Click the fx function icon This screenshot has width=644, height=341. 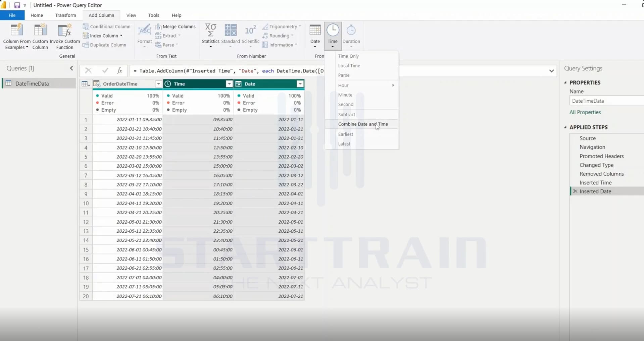tap(119, 70)
